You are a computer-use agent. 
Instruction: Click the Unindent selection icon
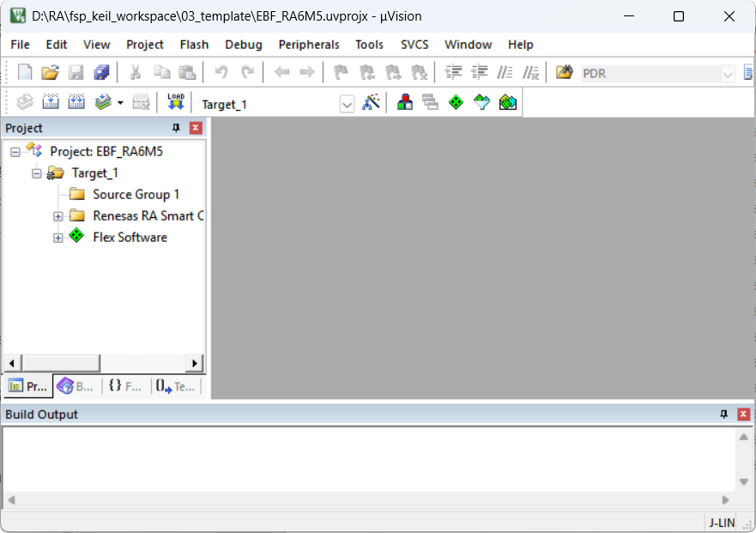click(479, 72)
